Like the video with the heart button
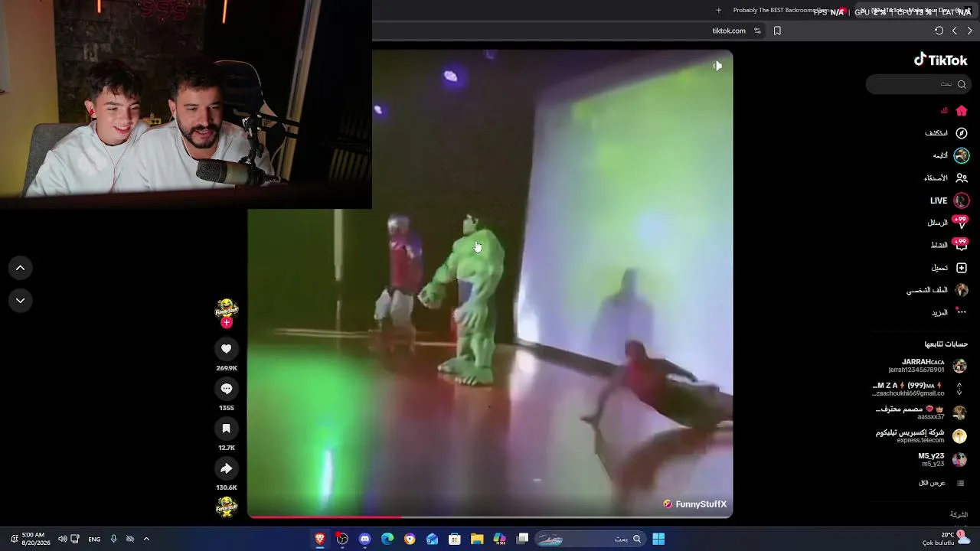Screen dimensions: 980x551 (x=227, y=349)
